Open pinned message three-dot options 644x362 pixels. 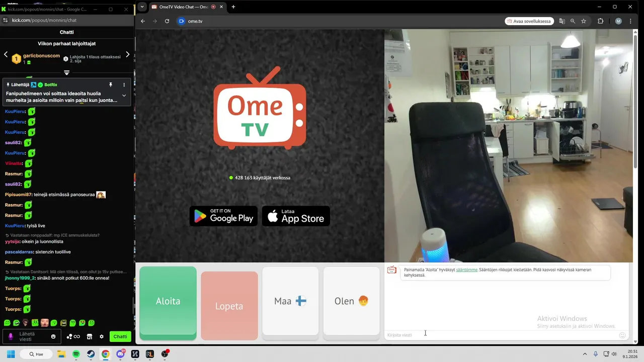pos(124,85)
